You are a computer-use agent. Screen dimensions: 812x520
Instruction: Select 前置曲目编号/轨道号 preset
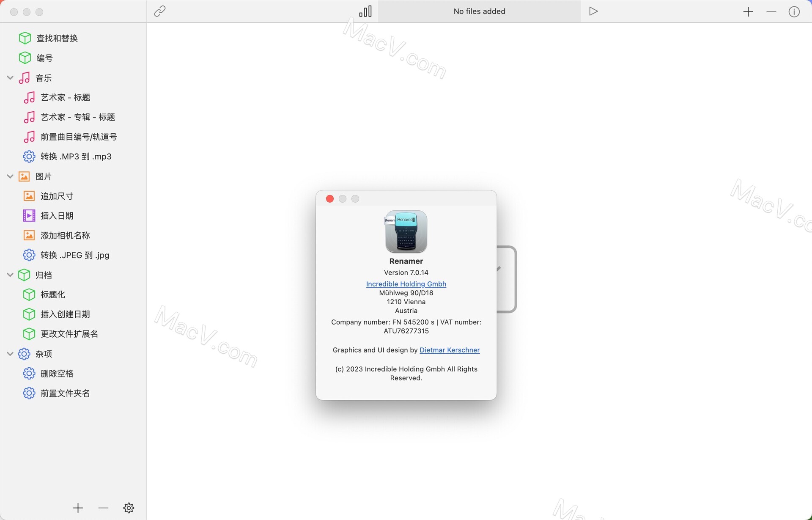click(x=79, y=137)
